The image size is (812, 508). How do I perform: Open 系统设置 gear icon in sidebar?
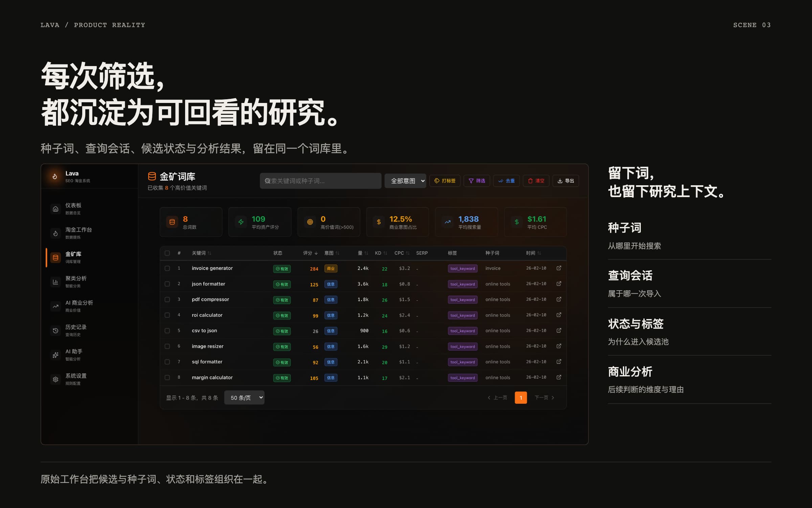(x=55, y=380)
